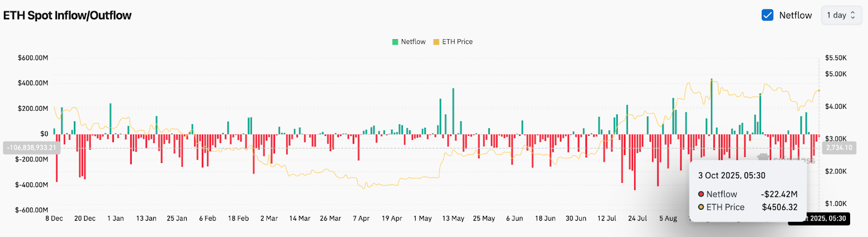
Task: Click the -$22.42M Netflow tooltip value
Action: point(779,194)
